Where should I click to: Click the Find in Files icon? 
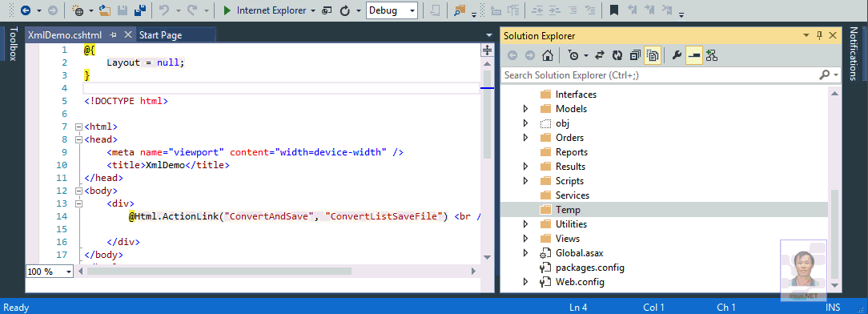pos(460,10)
